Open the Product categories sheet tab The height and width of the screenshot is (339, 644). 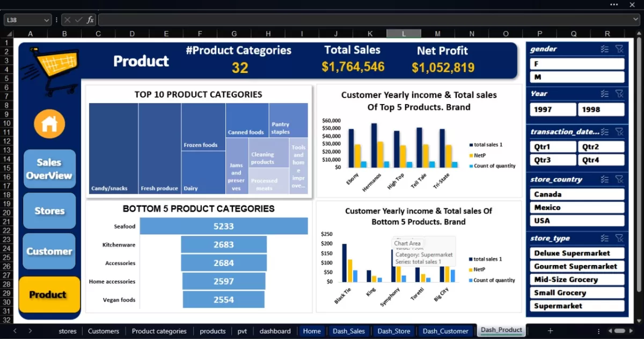[159, 331]
